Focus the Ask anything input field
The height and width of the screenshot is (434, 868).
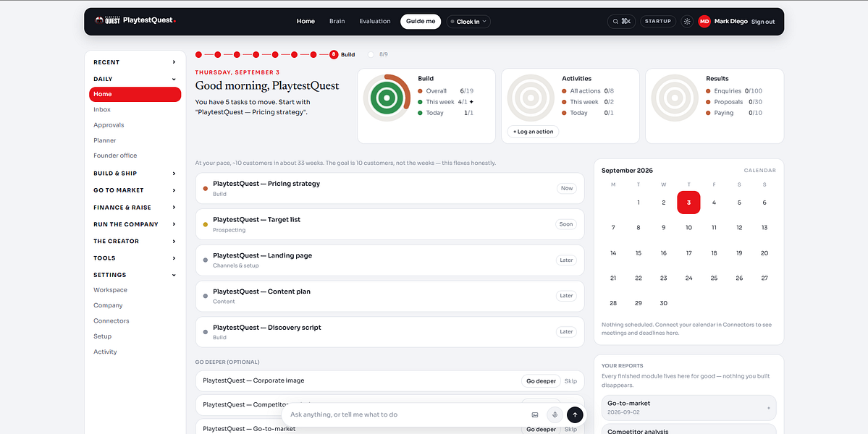[x=407, y=414]
